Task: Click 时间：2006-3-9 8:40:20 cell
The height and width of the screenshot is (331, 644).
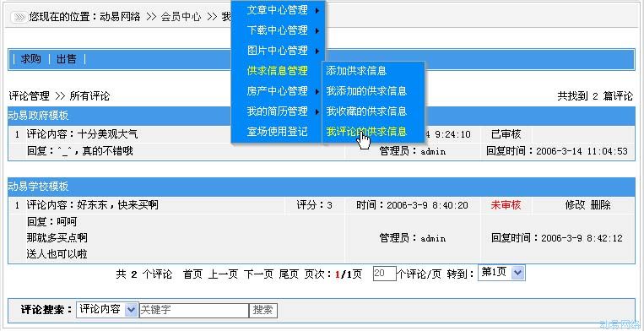Action: coord(412,205)
